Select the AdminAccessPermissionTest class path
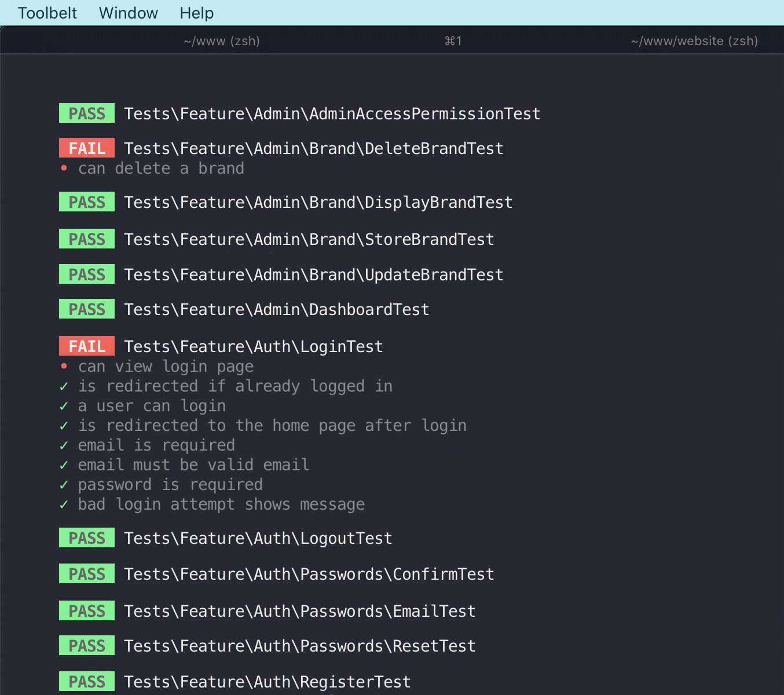784x695 pixels. click(332, 114)
